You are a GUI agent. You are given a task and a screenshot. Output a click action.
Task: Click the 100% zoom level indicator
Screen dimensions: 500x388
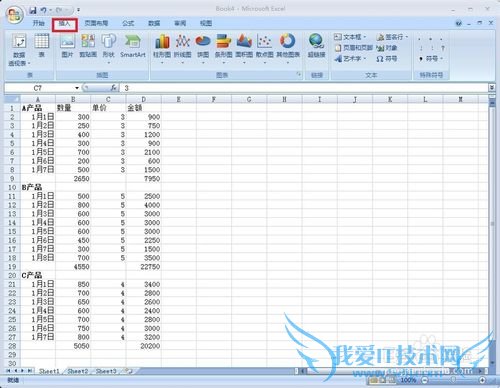coord(408,380)
